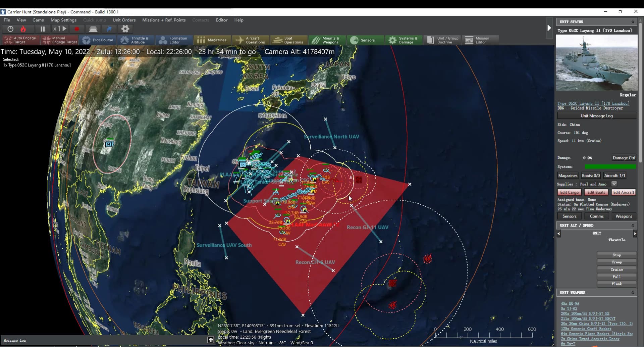Click the Edit Boats button
644x347 pixels.
[x=596, y=192]
